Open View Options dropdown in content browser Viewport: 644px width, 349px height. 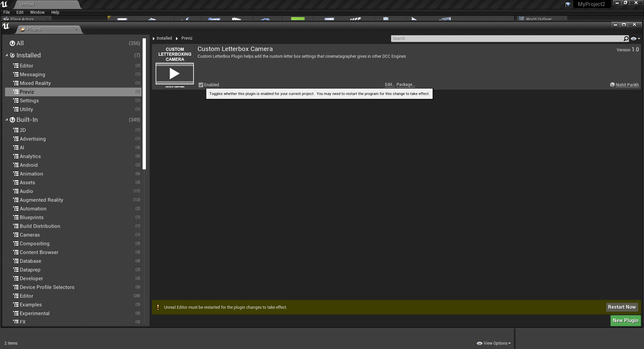pyautogui.click(x=494, y=343)
